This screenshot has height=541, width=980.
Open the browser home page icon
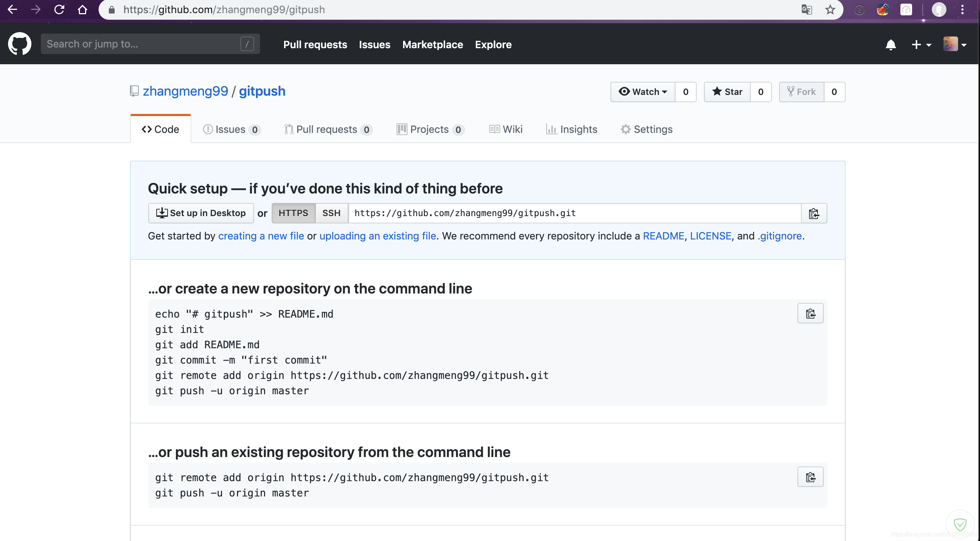(82, 9)
